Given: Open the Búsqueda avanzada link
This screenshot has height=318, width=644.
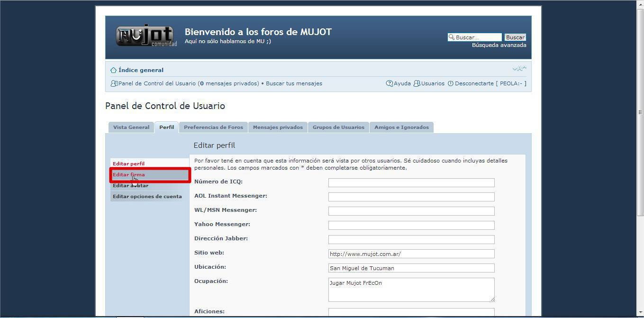Looking at the screenshot, I should [499, 45].
